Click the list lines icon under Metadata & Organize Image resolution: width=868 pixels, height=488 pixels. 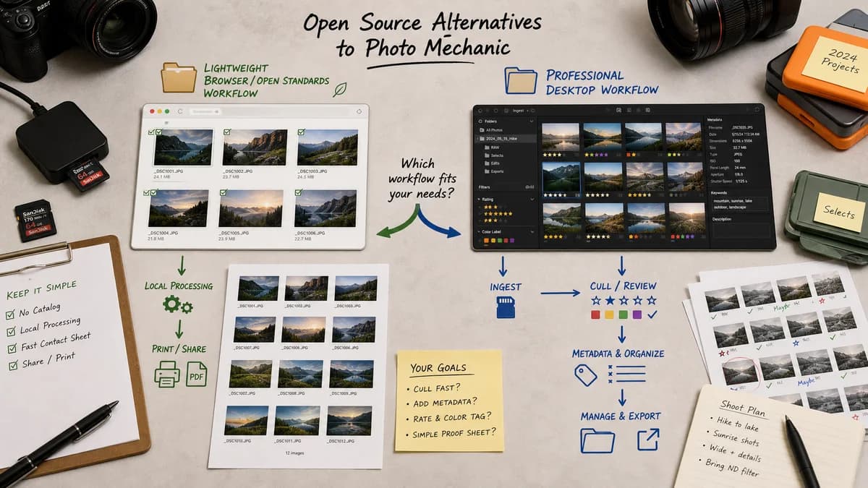pyautogui.click(x=627, y=373)
